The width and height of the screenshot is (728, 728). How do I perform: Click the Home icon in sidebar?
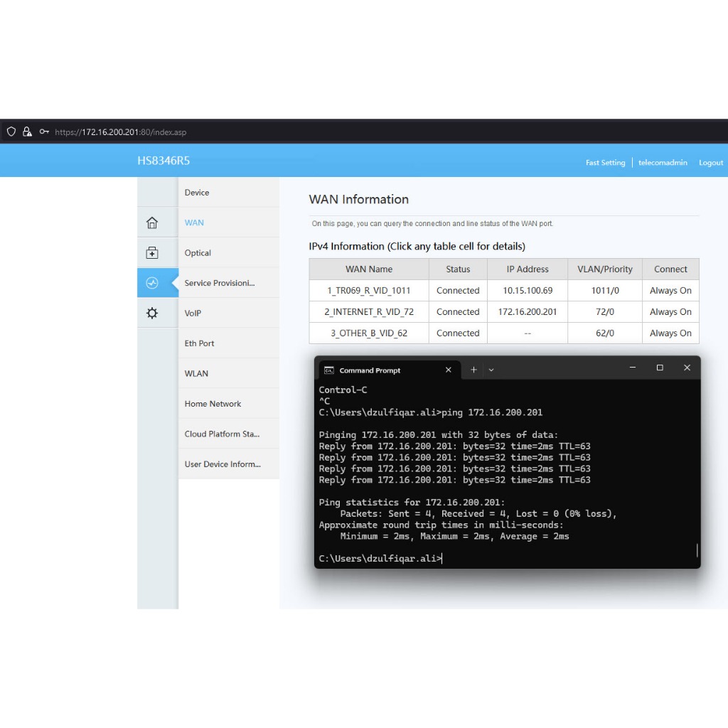click(151, 223)
